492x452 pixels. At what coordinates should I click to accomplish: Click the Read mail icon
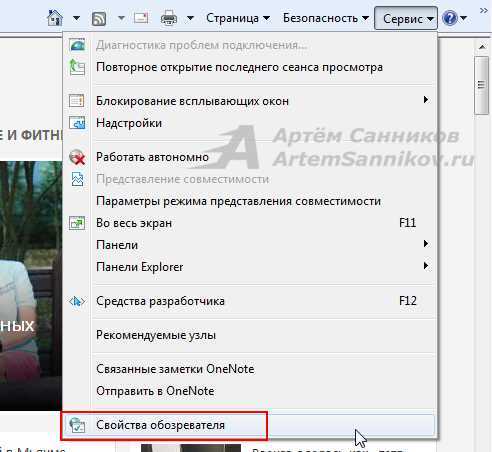(141, 18)
